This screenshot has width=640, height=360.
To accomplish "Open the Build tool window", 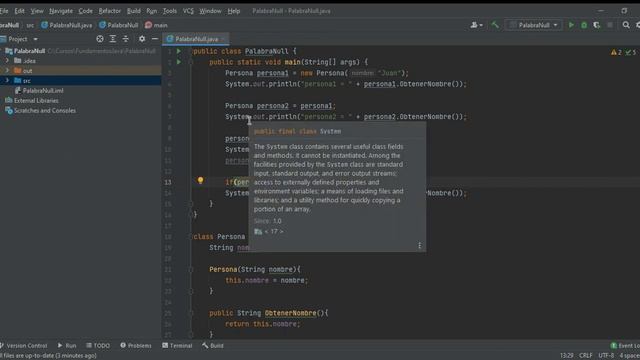I will 213,346.
